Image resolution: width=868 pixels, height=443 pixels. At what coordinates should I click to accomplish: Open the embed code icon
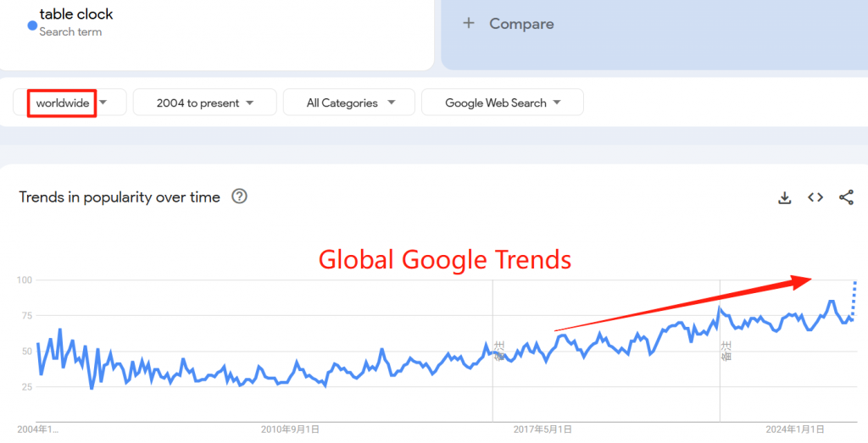[815, 197]
